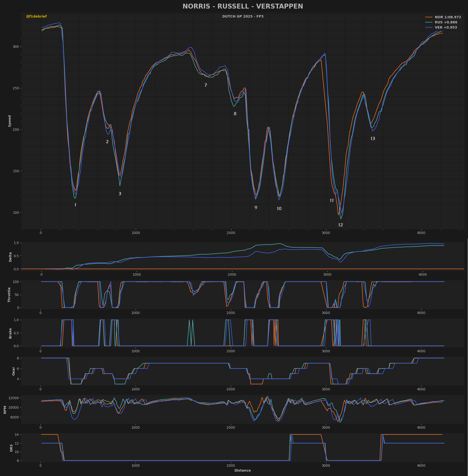The height and width of the screenshot is (476, 468).
Task: Click the RUS +0.886 legend entry
Action: tap(446, 22)
